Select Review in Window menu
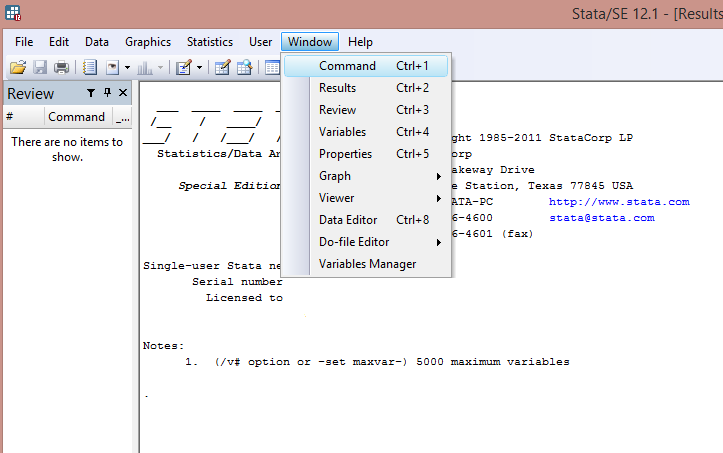The image size is (723, 453). [366, 110]
